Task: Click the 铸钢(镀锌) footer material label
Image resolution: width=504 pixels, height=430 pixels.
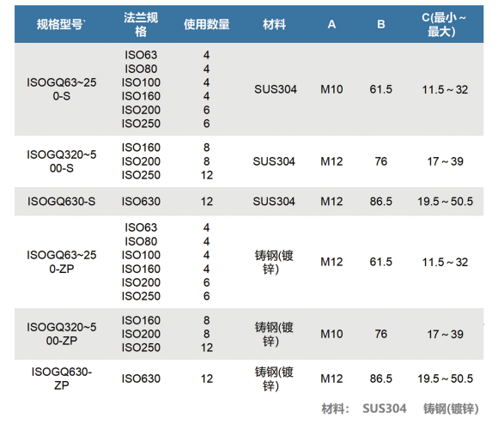Action: pos(451,409)
